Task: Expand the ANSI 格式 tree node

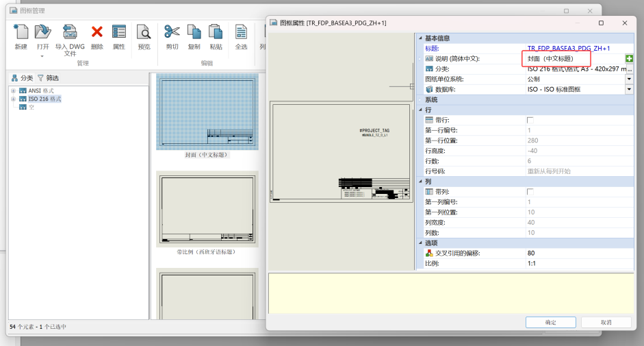Action: [x=13, y=90]
